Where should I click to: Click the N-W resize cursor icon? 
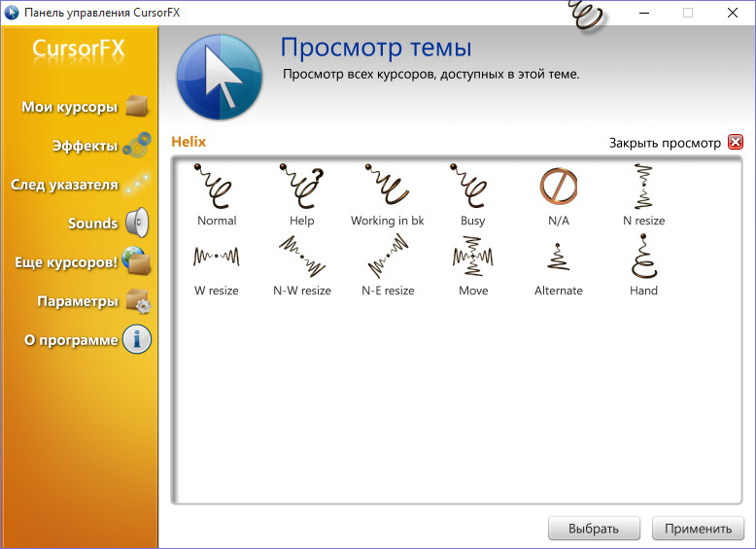pos(302,256)
